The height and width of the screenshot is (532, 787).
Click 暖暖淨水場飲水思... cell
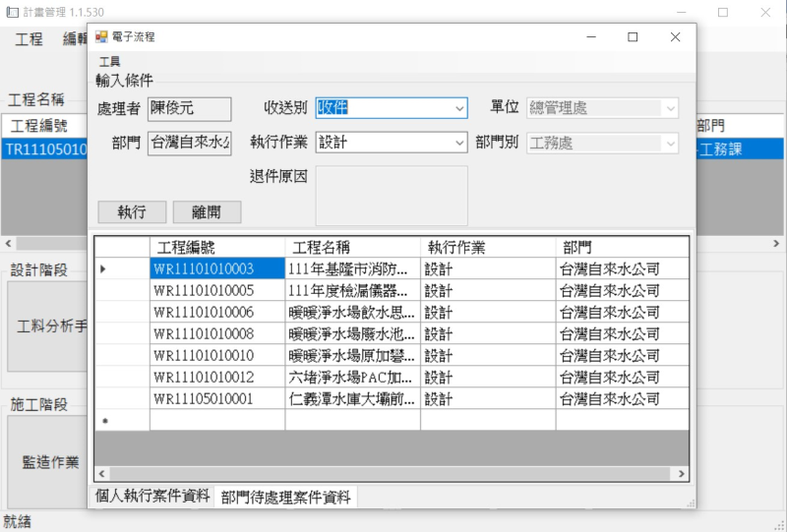click(x=353, y=312)
